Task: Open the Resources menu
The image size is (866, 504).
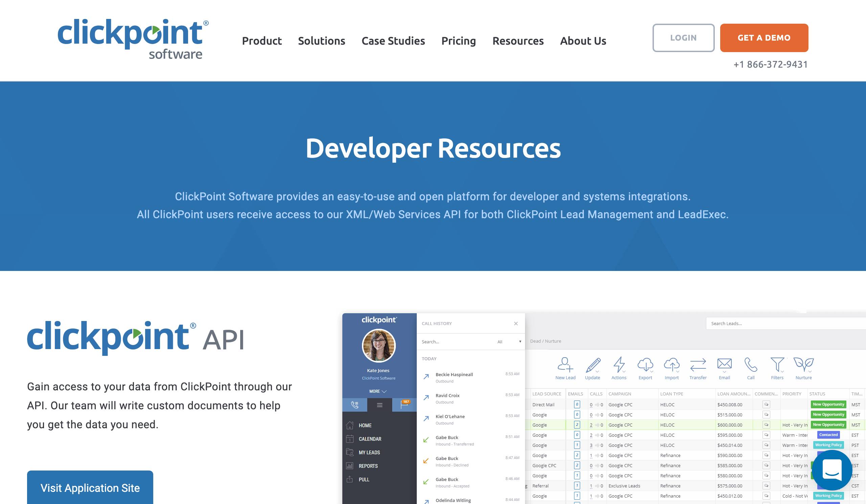Action: tap(518, 41)
